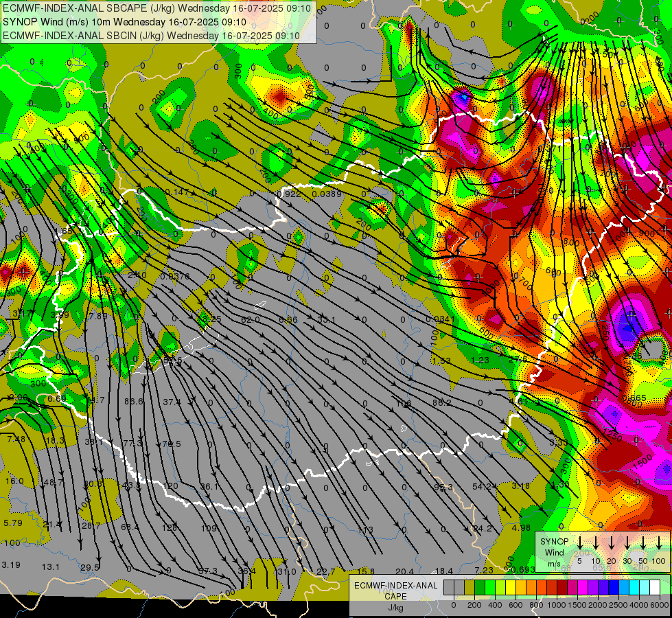Click the map value 62.0

[x=251, y=319]
